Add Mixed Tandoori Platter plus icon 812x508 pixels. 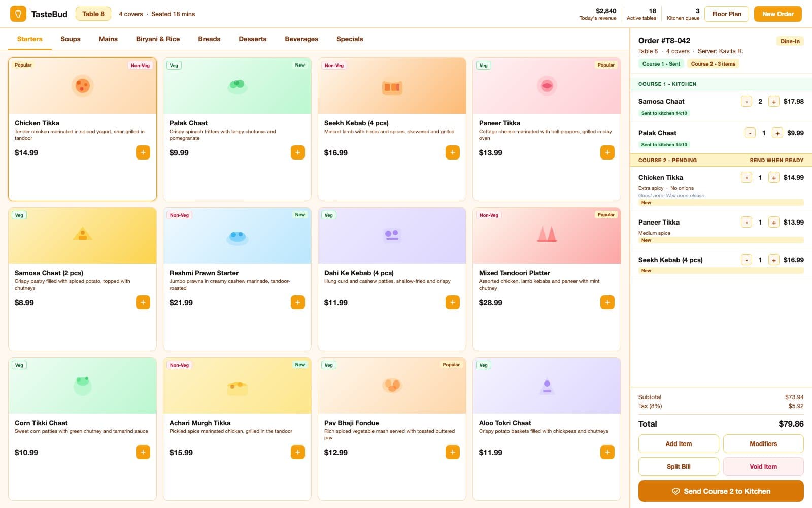607,302
